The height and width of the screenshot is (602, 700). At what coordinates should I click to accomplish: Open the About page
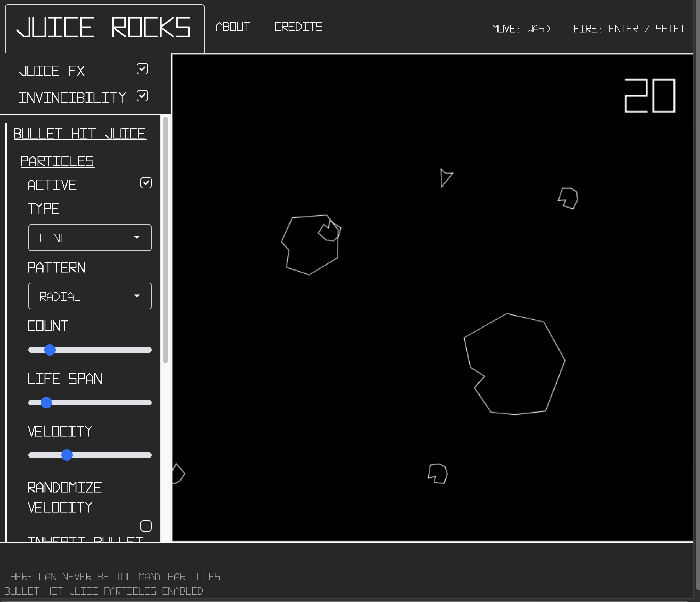pos(233,27)
